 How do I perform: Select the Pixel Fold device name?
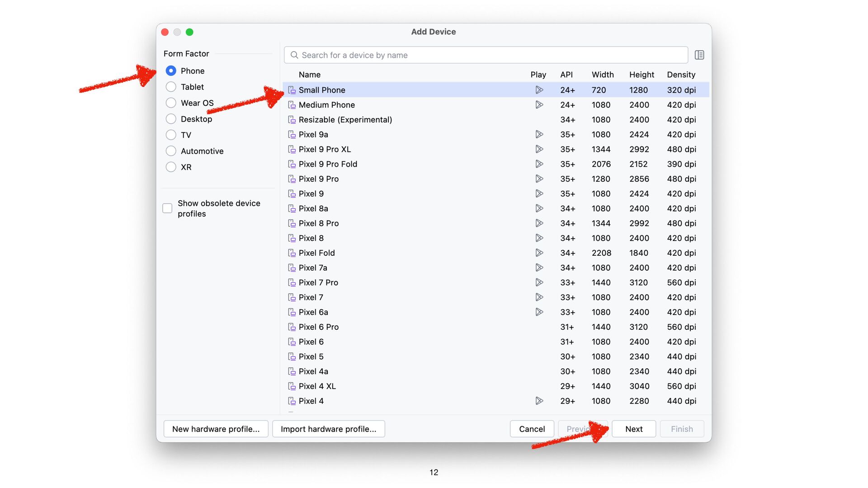point(316,253)
